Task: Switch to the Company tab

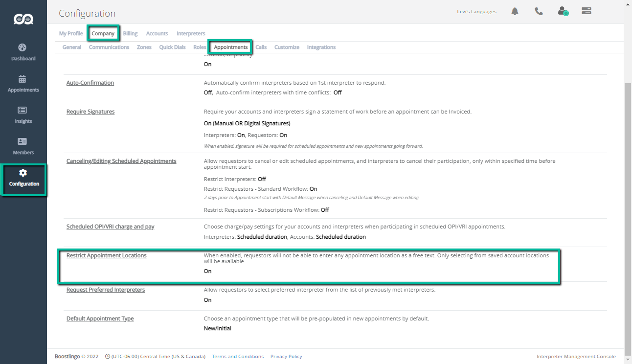Action: click(x=103, y=33)
